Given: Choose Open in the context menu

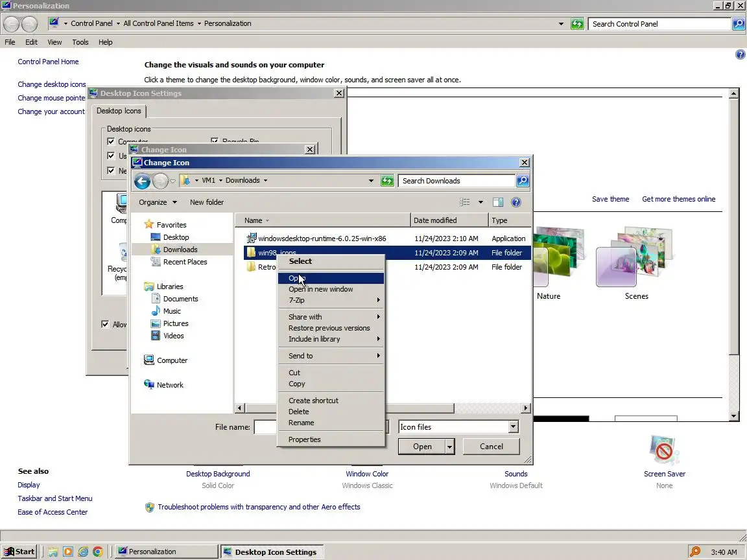Looking at the screenshot, I should 331,278.
